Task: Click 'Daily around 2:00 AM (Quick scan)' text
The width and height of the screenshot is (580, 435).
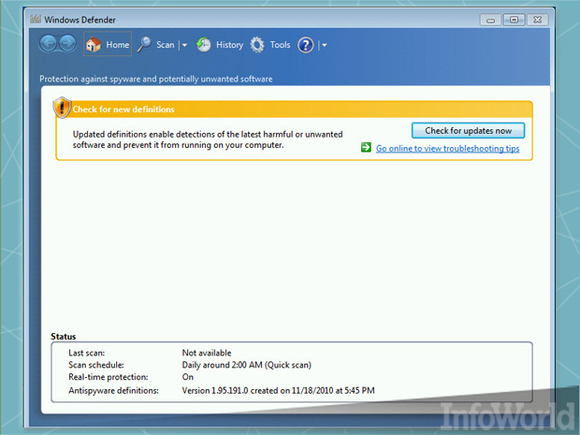Action: [x=246, y=365]
